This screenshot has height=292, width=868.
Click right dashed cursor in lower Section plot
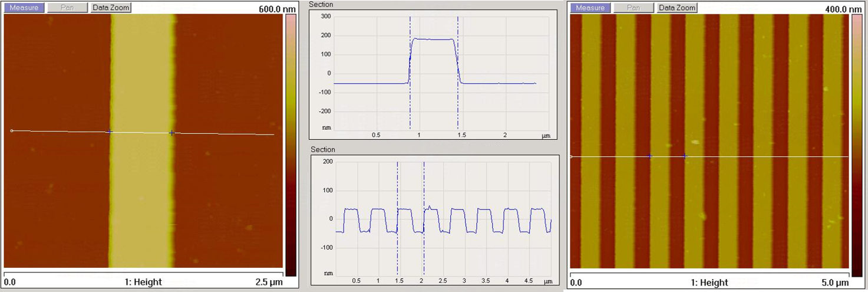[x=424, y=218]
